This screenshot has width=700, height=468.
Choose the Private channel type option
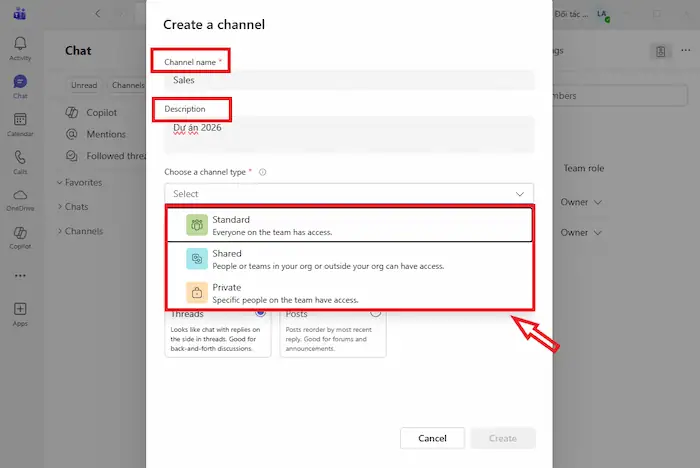[348, 292]
